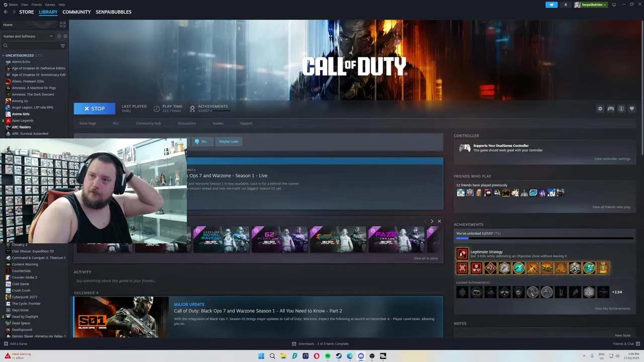Click the Add a Game plus icon
Screen dimensions: 644x362
click(x=6, y=344)
